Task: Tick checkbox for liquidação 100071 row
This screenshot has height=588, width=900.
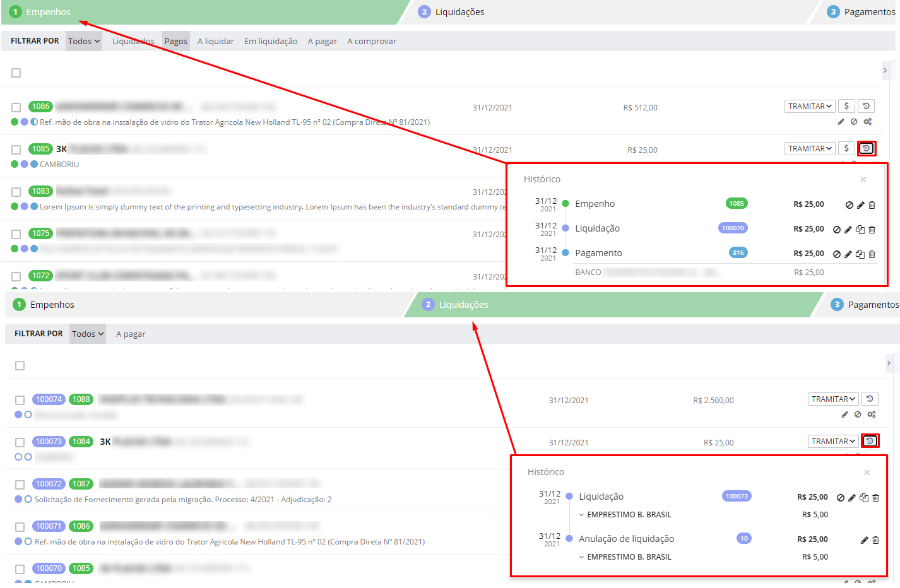Action: click(20, 527)
